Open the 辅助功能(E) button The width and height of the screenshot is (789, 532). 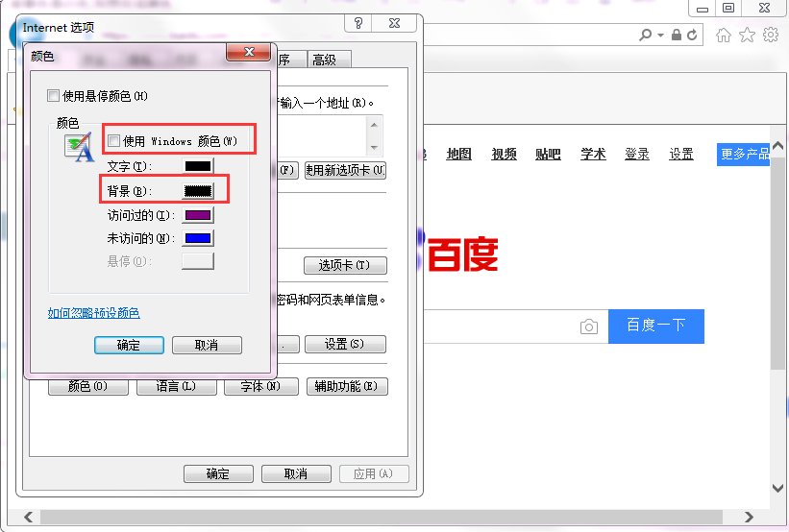tap(347, 387)
